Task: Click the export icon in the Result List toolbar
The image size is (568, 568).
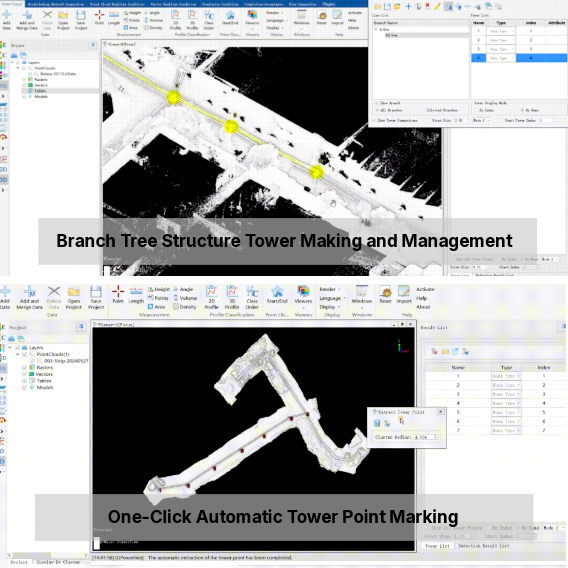Action: pos(455,351)
